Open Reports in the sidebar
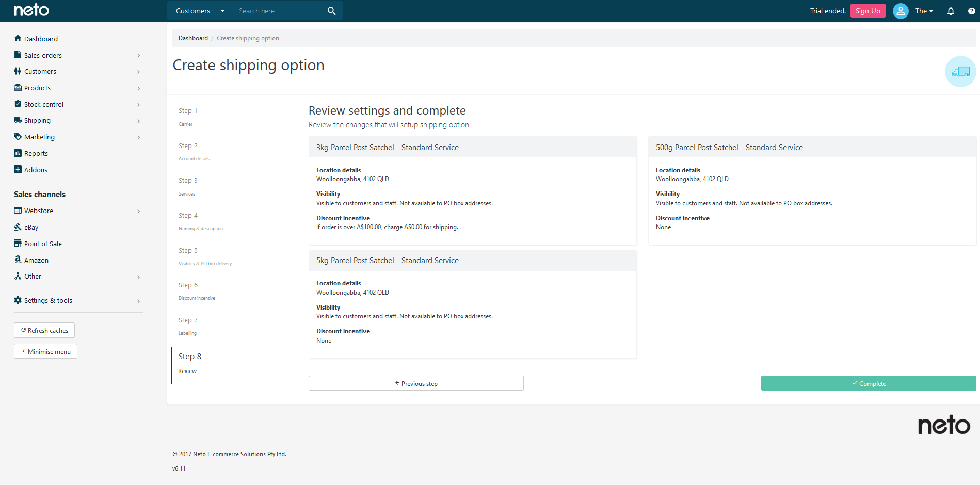This screenshot has height=485, width=980. (36, 153)
